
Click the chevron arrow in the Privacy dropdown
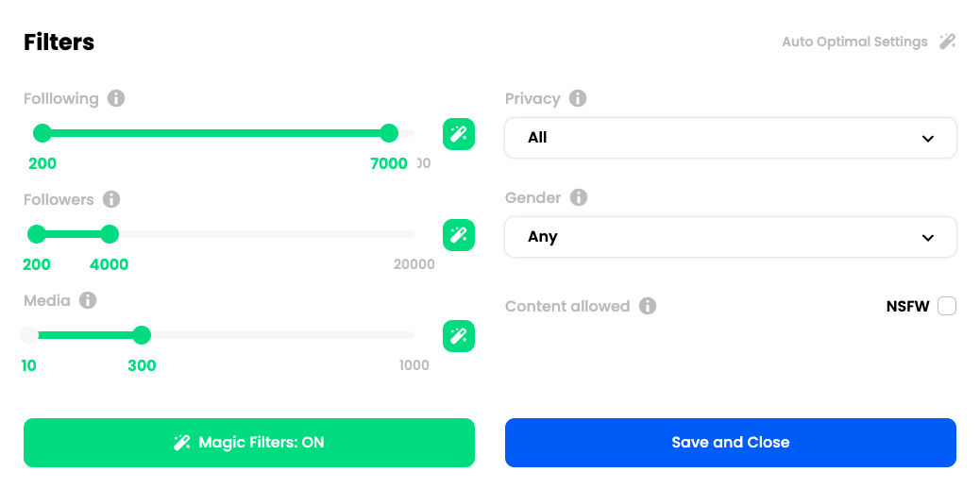[x=928, y=138]
